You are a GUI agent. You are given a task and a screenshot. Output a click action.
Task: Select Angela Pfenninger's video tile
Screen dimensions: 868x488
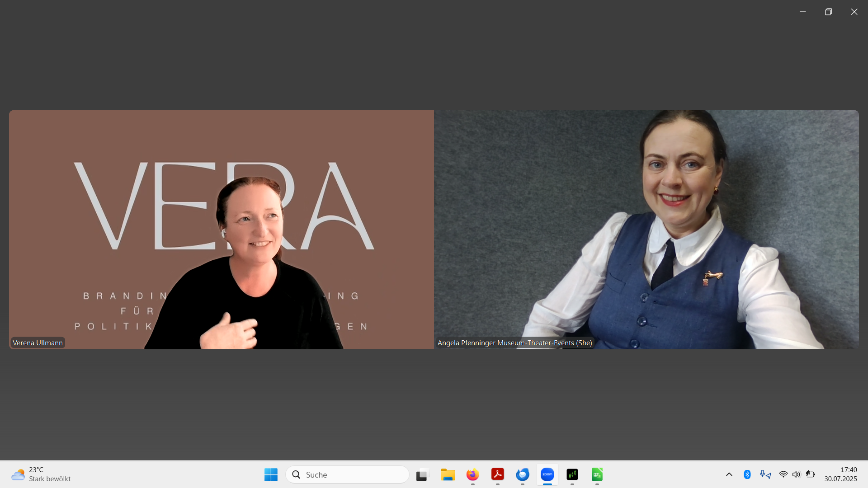click(646, 230)
